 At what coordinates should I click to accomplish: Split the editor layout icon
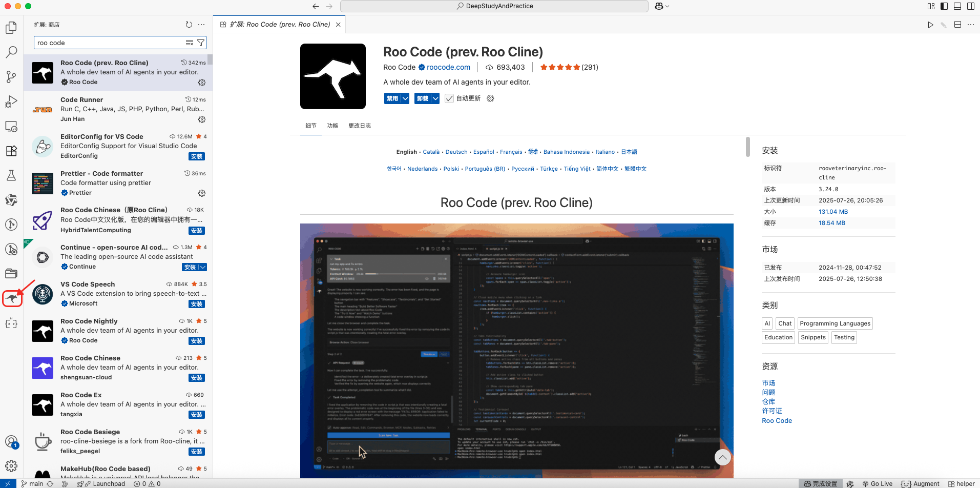click(957, 25)
